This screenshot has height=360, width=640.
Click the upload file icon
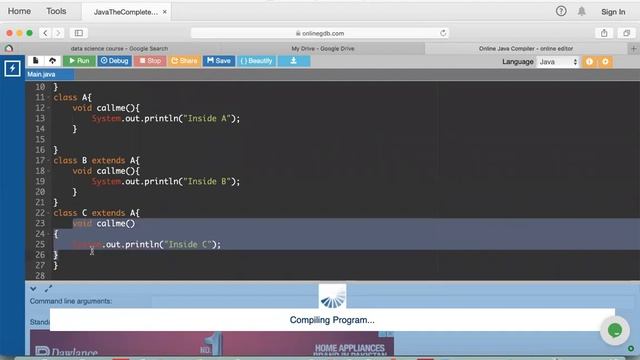click(52, 61)
